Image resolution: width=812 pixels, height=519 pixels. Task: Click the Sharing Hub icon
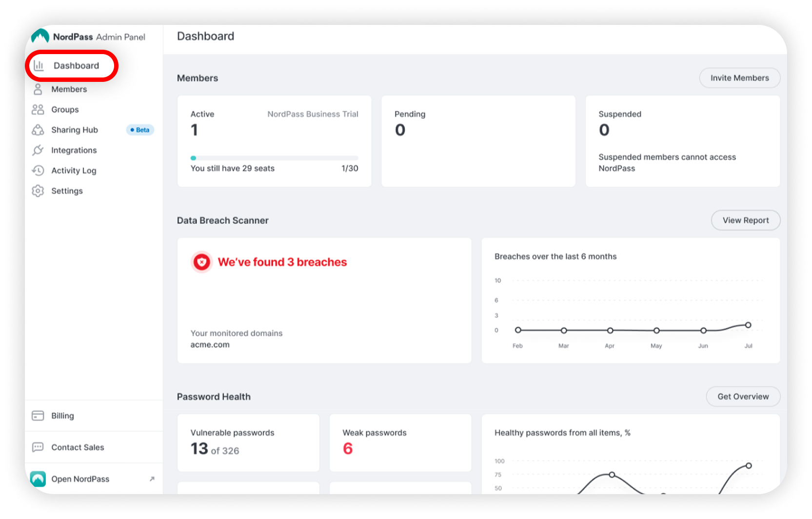point(38,130)
